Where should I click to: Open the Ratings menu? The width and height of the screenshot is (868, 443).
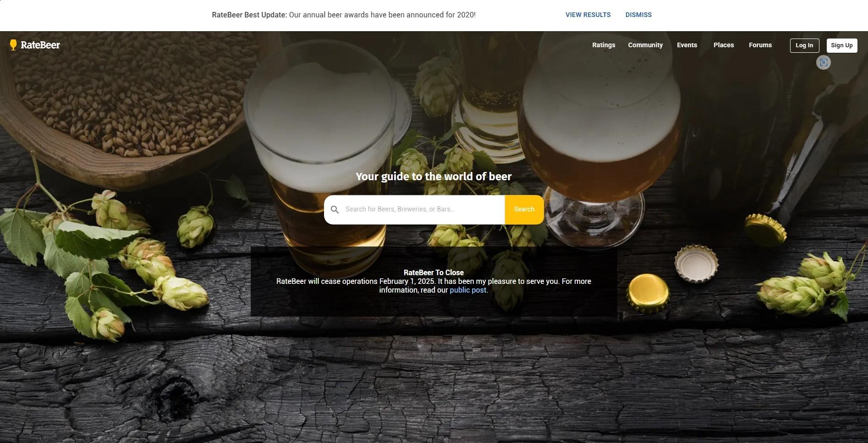pos(604,45)
